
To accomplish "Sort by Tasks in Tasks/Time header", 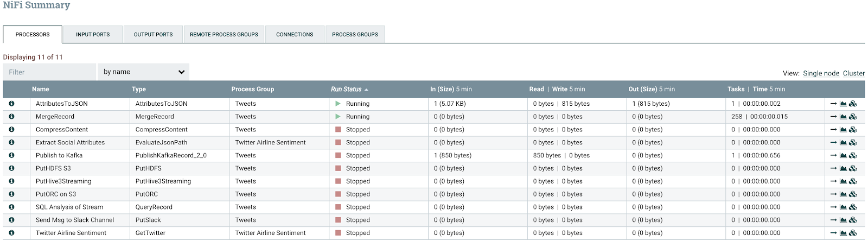I will 736,89.
